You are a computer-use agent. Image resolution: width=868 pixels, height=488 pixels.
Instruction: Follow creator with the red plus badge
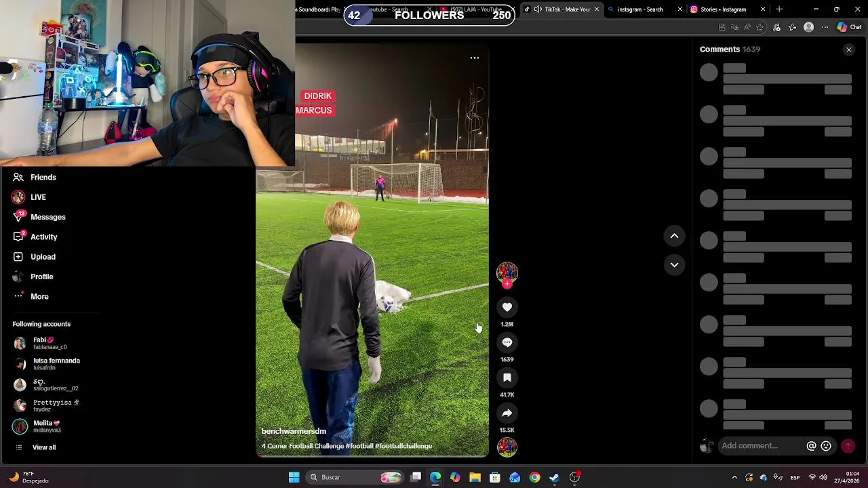coord(507,285)
